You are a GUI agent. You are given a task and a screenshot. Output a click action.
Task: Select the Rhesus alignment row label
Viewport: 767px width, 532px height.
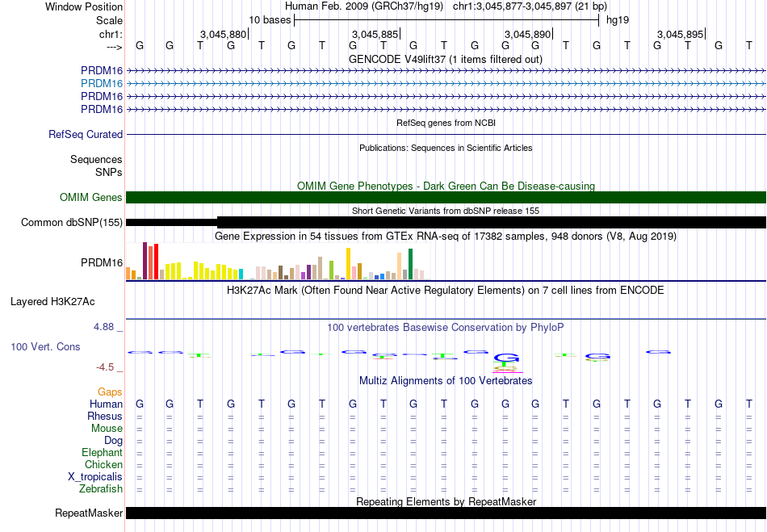tap(105, 416)
